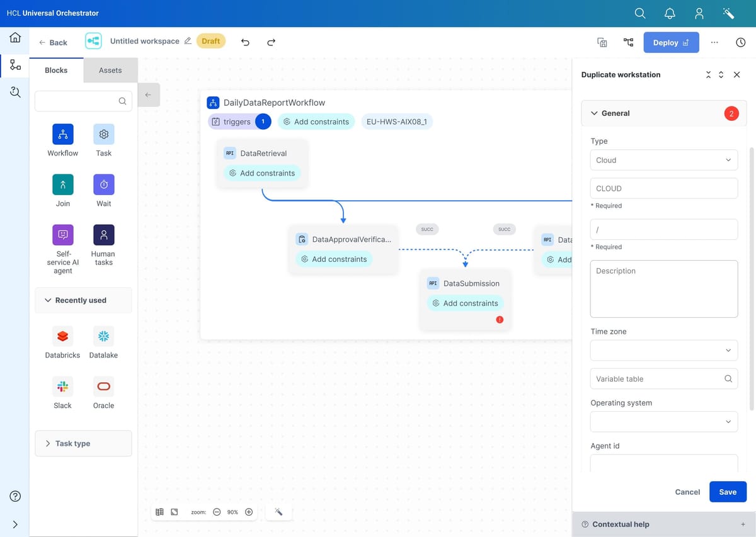The width and height of the screenshot is (756, 537).
Task: Toggle the grid view icon on canvas toolbar
Action: pos(160,512)
